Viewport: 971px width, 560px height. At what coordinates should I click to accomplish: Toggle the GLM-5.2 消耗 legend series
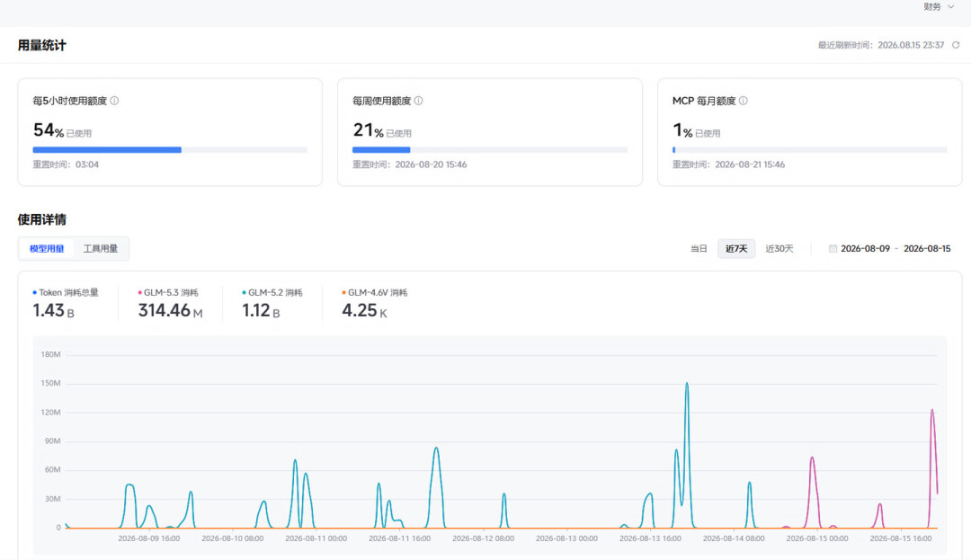tap(272, 293)
